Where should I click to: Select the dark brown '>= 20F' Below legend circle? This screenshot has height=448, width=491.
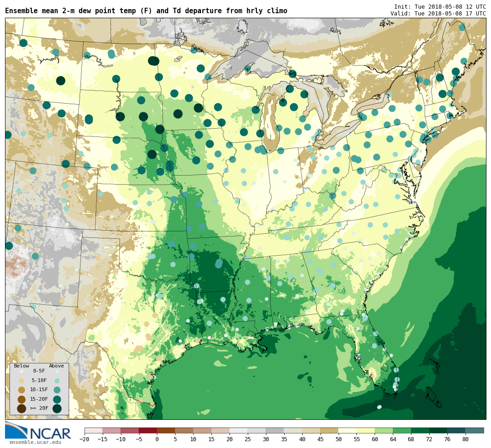(x=21, y=408)
